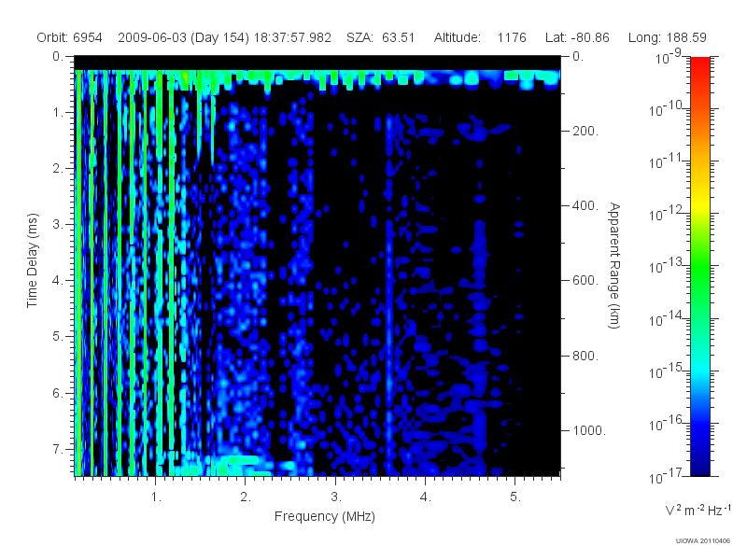747x560 pixels.
Task: Click the timestamp '18:37:57.982'
Action: [x=292, y=37]
